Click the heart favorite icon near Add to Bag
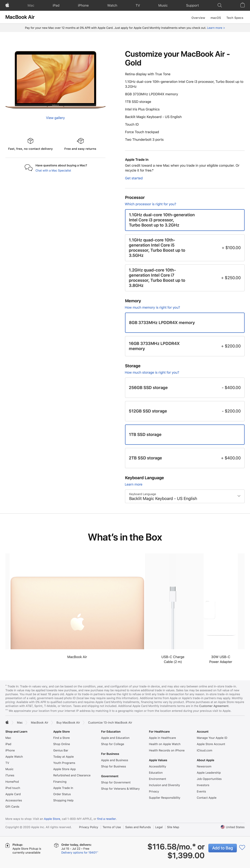Image resolution: width=250 pixels, height=868 pixels. (x=242, y=847)
